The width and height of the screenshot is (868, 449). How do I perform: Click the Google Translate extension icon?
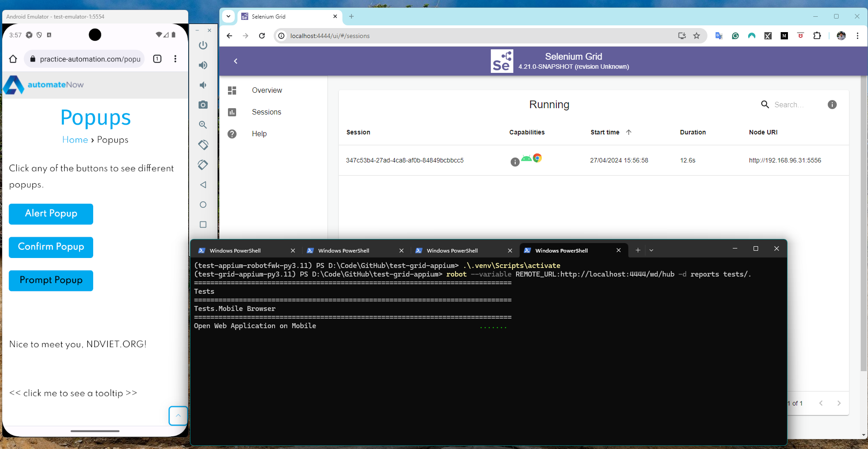tap(719, 36)
